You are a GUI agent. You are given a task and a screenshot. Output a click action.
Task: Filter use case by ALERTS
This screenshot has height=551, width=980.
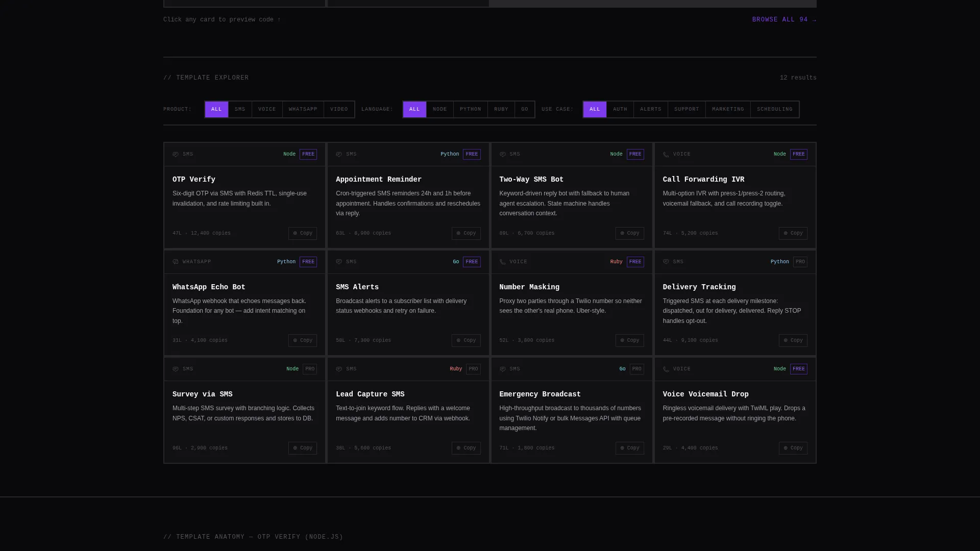coord(651,109)
